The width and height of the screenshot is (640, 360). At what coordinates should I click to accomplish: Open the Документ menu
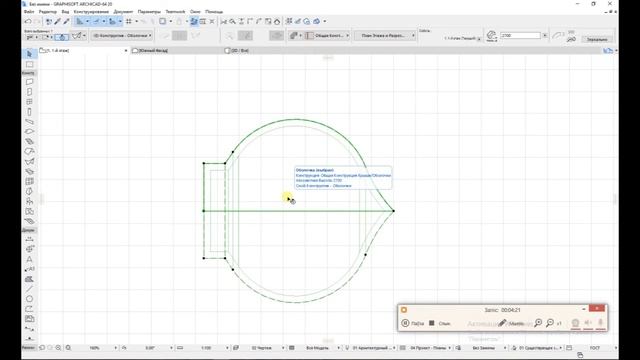[123, 12]
